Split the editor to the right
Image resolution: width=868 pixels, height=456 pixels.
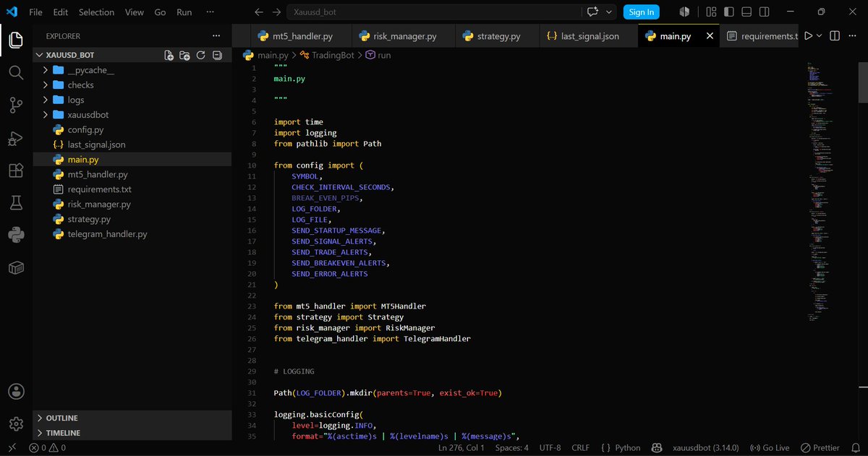point(834,35)
